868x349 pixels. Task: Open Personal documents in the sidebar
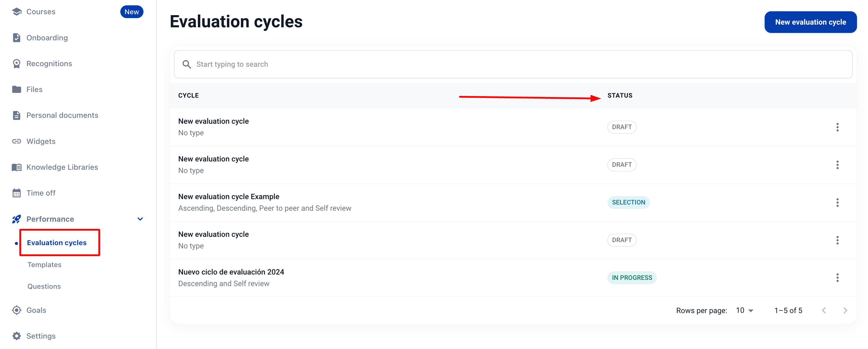62,115
